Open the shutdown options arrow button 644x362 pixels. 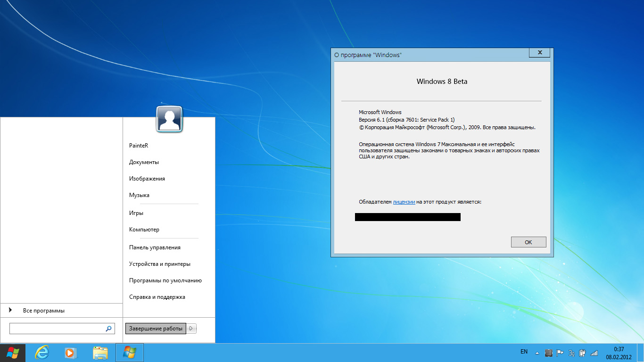[191, 329]
